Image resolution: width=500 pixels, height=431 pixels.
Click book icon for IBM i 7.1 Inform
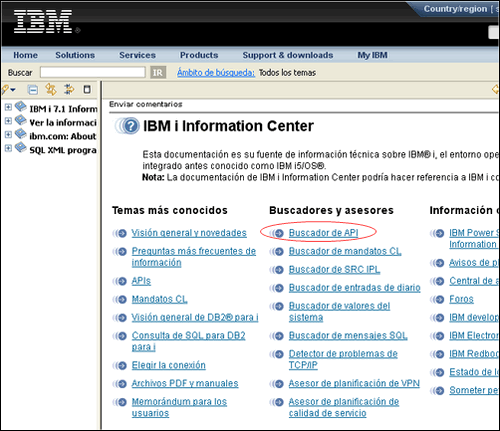(x=20, y=106)
